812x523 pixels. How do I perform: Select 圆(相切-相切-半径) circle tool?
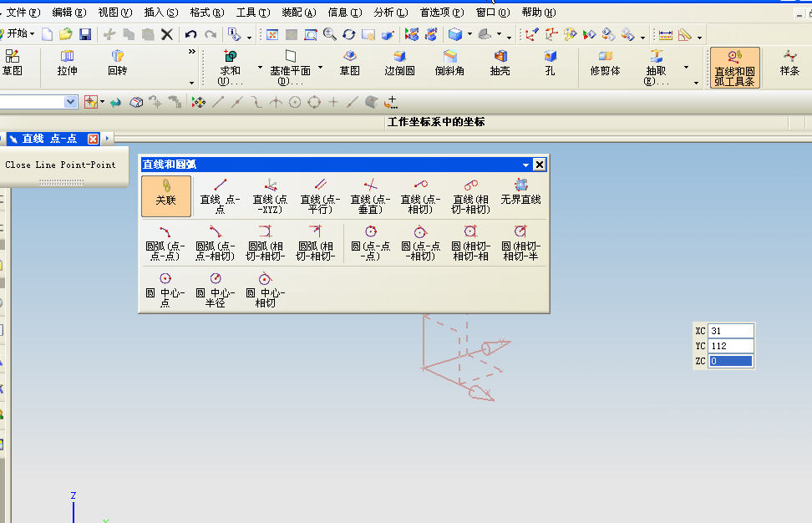pos(521,242)
